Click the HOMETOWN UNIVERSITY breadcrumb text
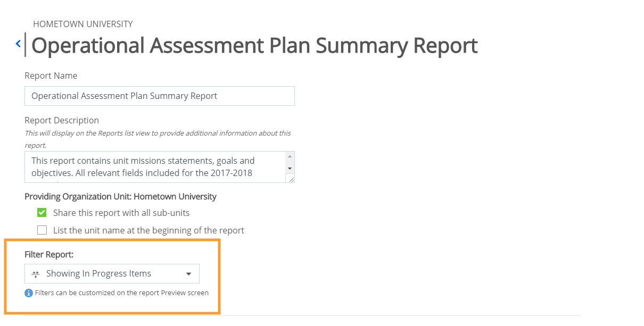 point(83,24)
